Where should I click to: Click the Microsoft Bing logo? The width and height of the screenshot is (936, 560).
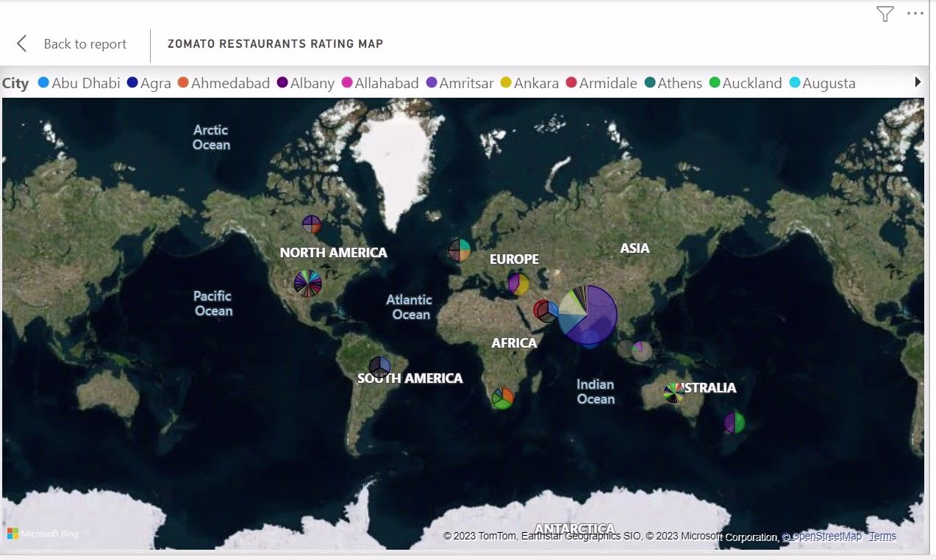[x=43, y=534]
